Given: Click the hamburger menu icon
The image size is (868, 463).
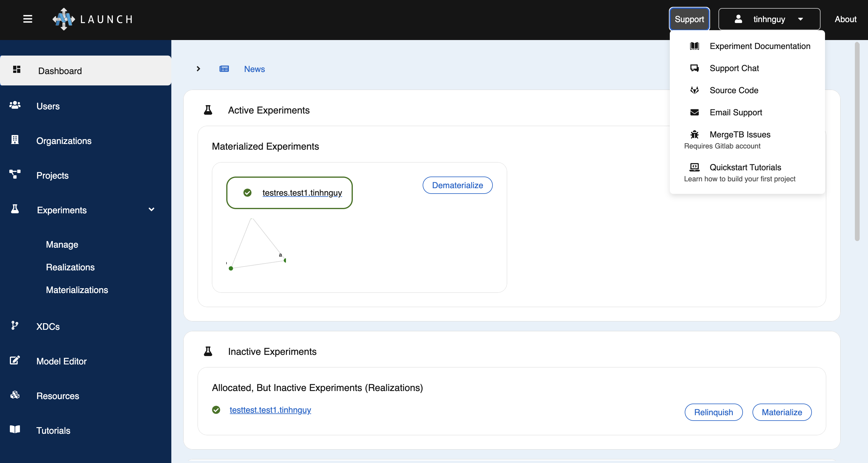Looking at the screenshot, I should 28,19.
